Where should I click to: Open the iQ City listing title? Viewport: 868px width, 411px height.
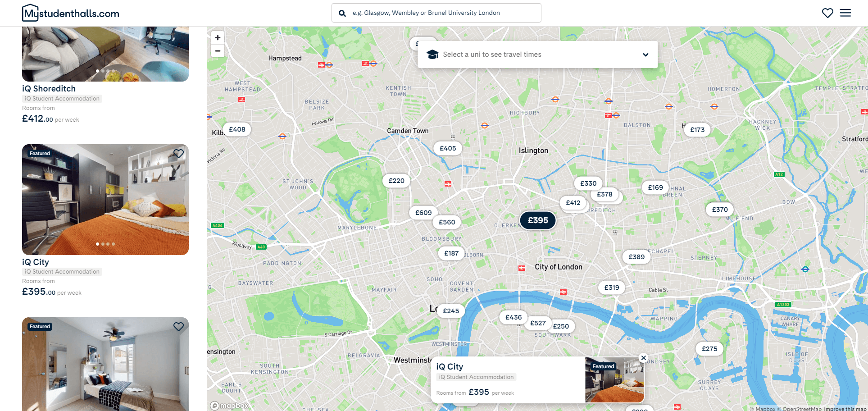tap(36, 262)
